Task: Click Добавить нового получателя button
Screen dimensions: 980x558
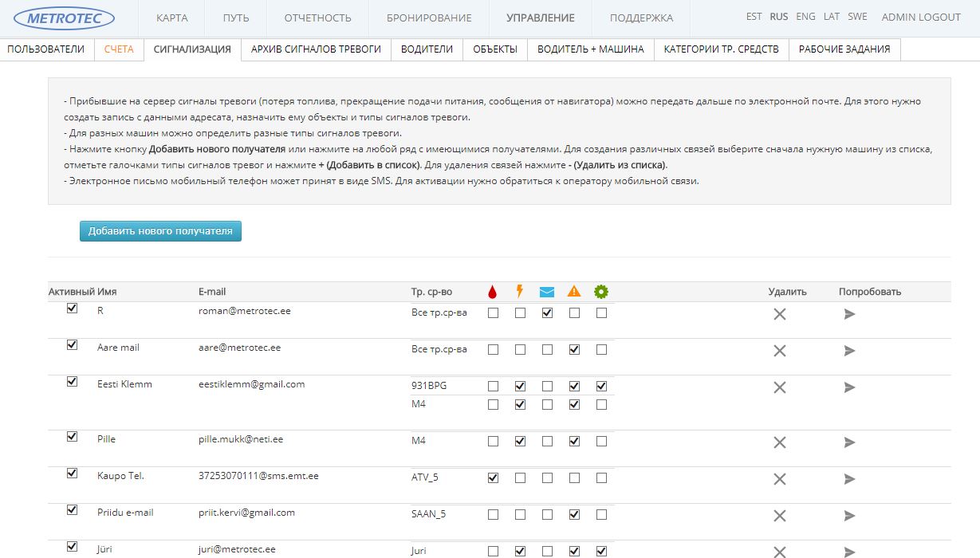Action: tap(160, 231)
